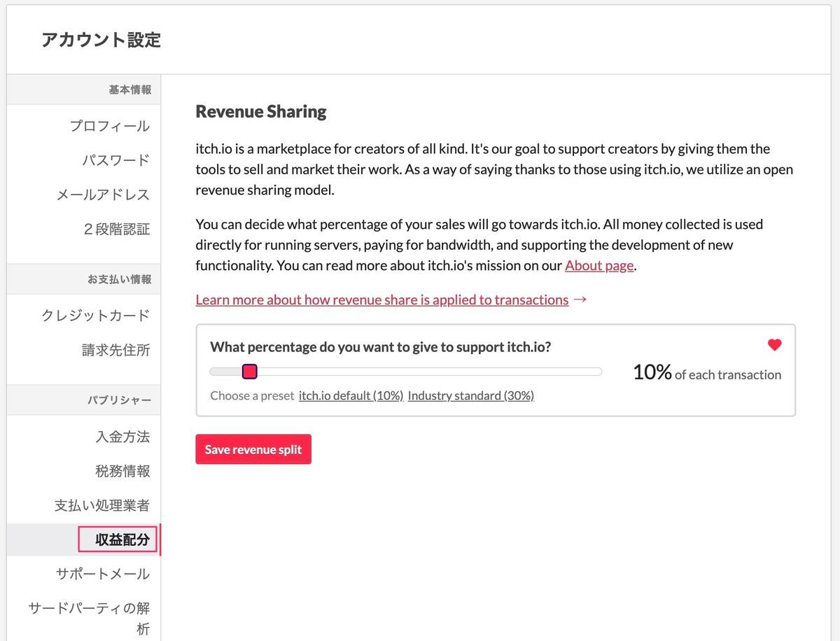Image resolution: width=840 pixels, height=641 pixels.
Task: Open サードパーティの解析 settings
Action: 89,618
